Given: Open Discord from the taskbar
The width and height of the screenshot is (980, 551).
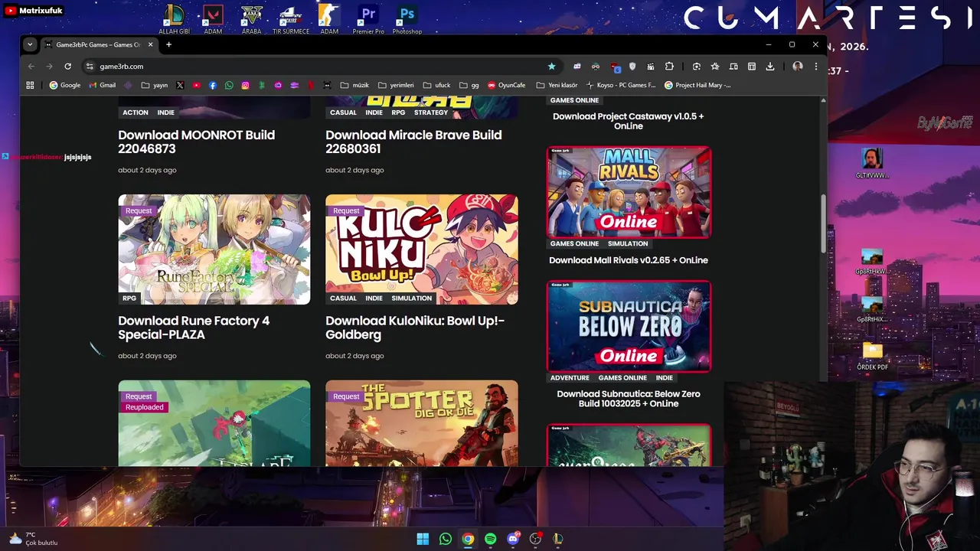Looking at the screenshot, I should [x=513, y=539].
